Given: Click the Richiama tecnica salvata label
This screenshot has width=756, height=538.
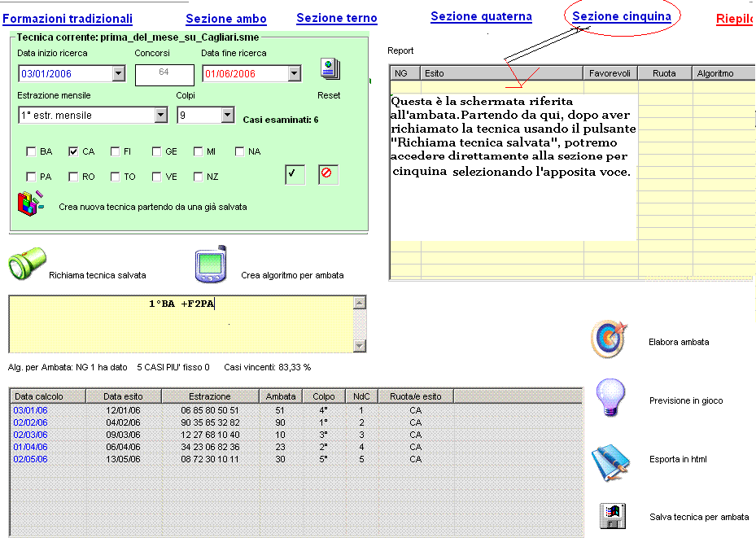Looking at the screenshot, I should 98,275.
